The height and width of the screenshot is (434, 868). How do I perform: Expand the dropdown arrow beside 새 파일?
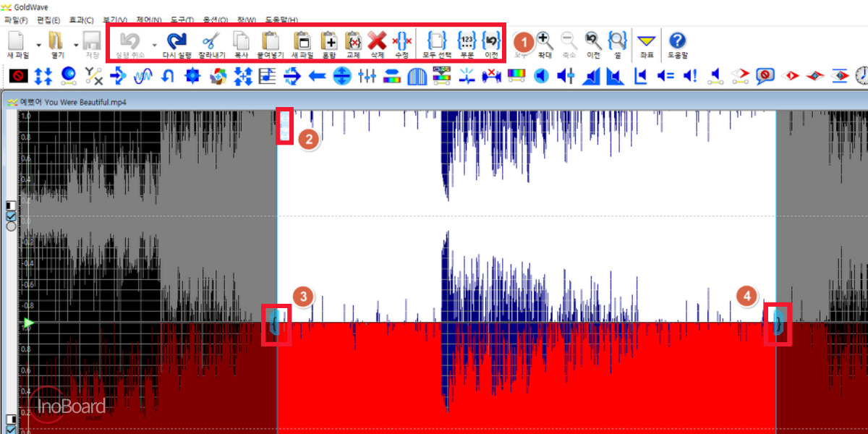point(38,45)
